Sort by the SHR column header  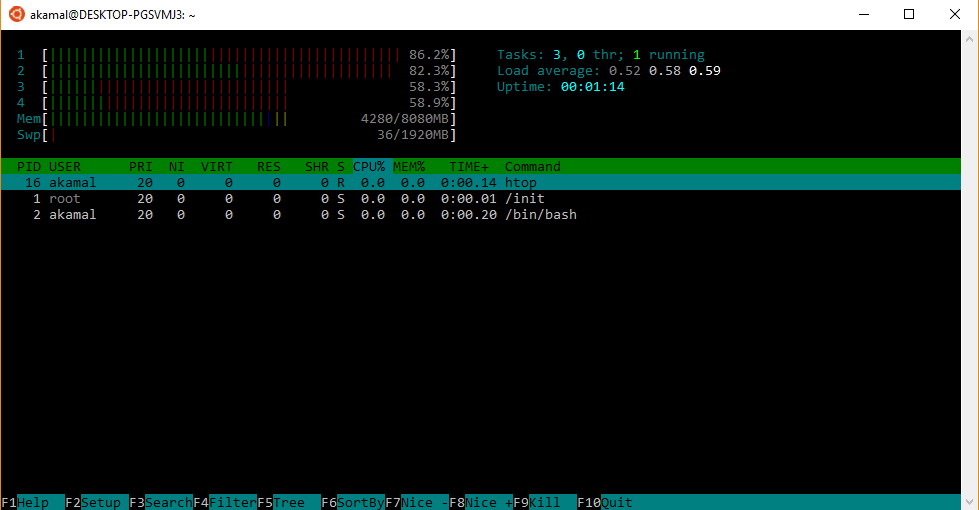[x=317, y=167]
